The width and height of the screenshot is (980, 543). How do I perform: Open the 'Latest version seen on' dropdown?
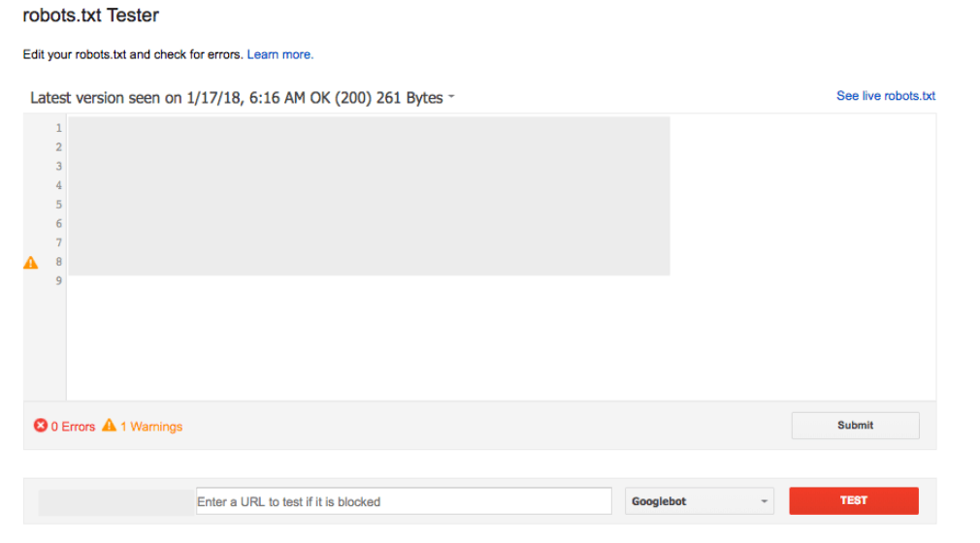[236, 98]
